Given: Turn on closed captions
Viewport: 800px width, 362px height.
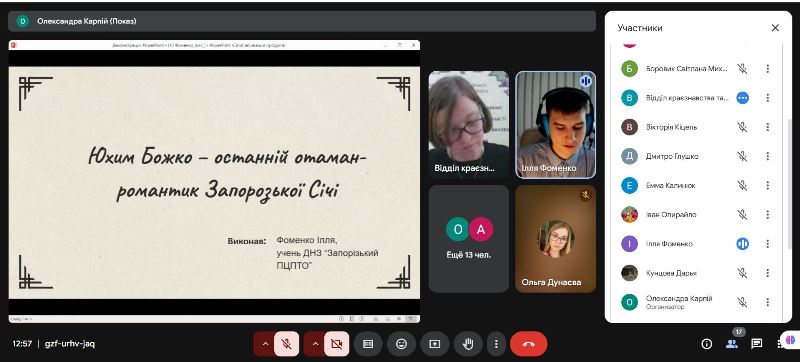Looking at the screenshot, I should point(368,344).
